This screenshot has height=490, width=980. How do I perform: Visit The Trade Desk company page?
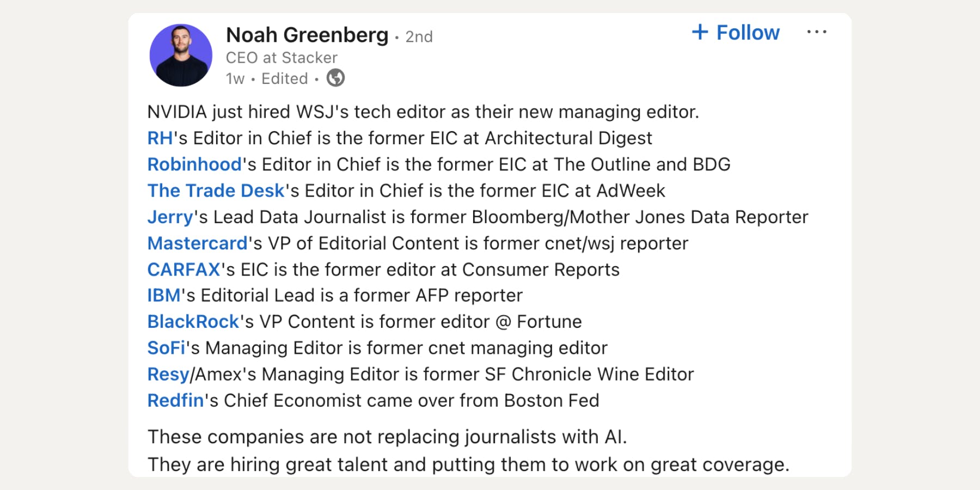[216, 191]
